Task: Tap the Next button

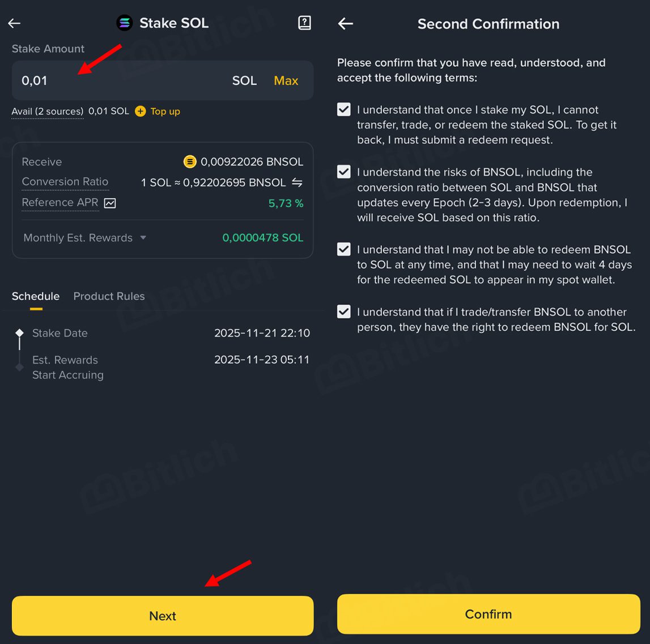Action: tap(163, 616)
